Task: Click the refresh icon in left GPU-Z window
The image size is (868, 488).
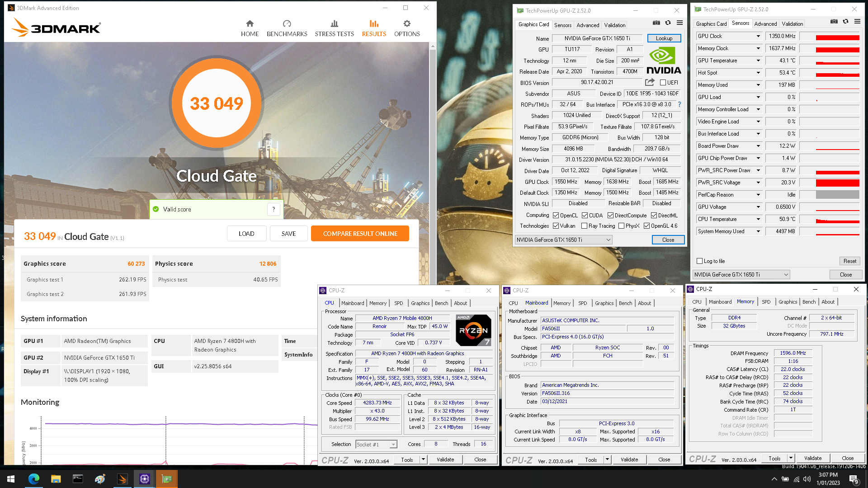Action: click(x=668, y=23)
